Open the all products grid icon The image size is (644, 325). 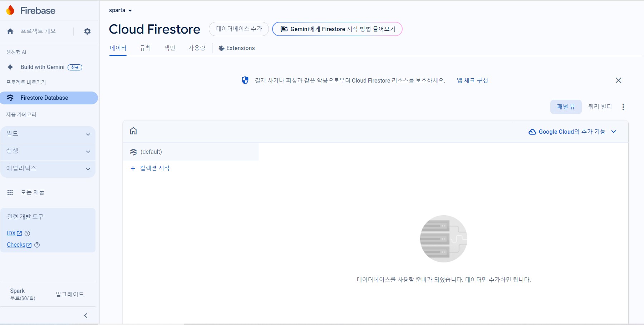click(x=10, y=193)
